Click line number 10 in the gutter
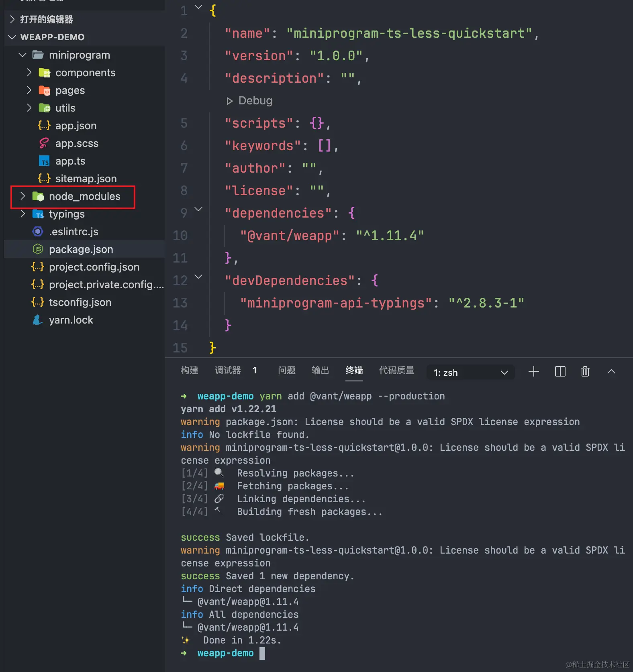633x672 pixels. (x=180, y=236)
